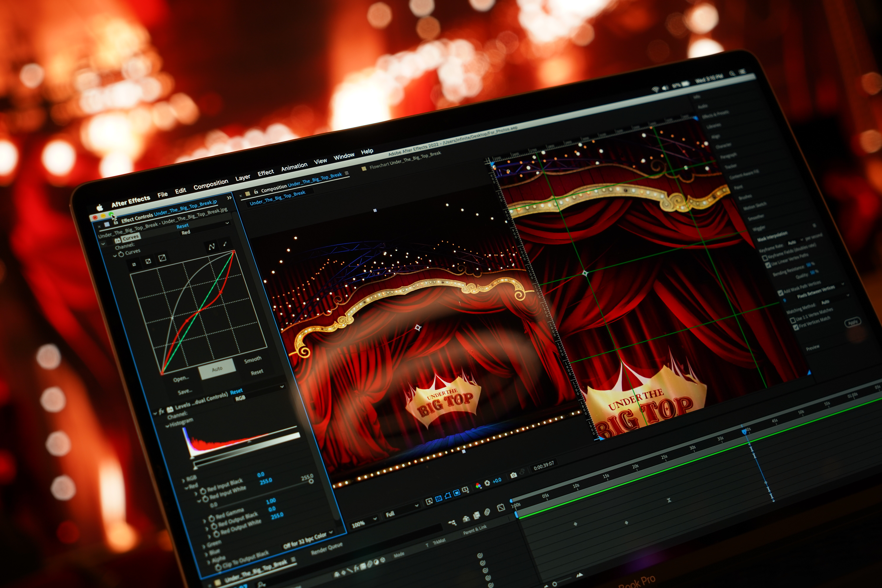Click the 0:00:39:07 timecode display

coord(544,465)
